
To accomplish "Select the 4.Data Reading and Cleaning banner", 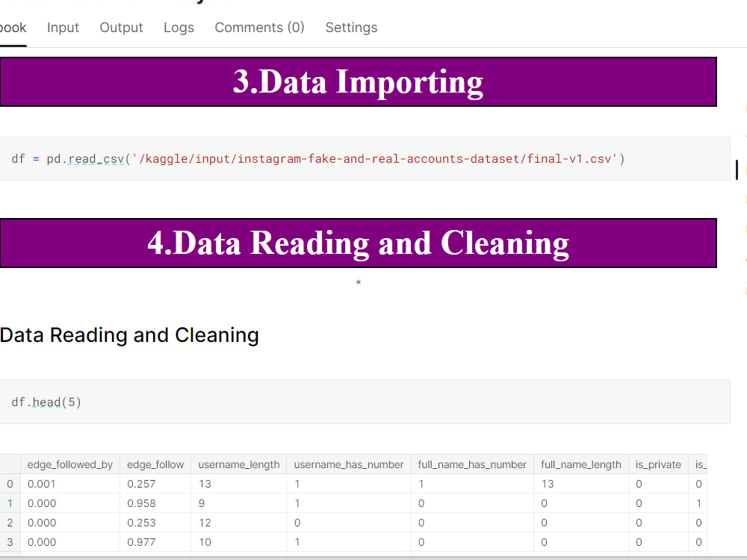I will (x=359, y=243).
